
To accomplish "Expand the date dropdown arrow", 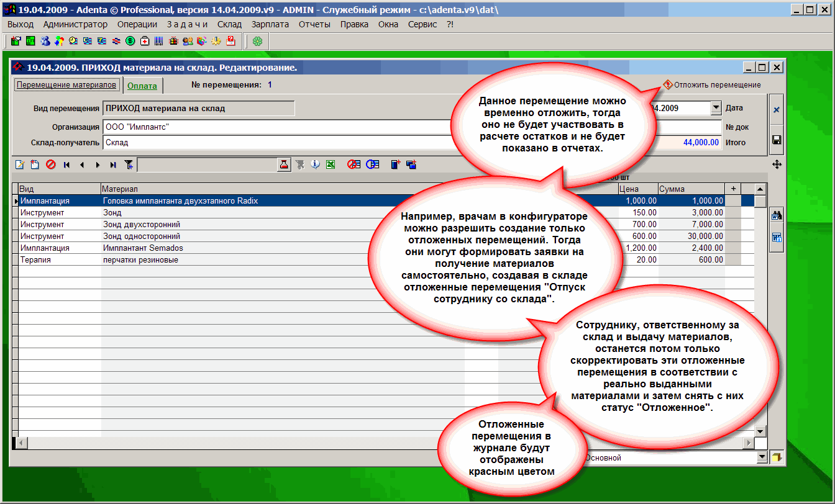I will point(716,108).
